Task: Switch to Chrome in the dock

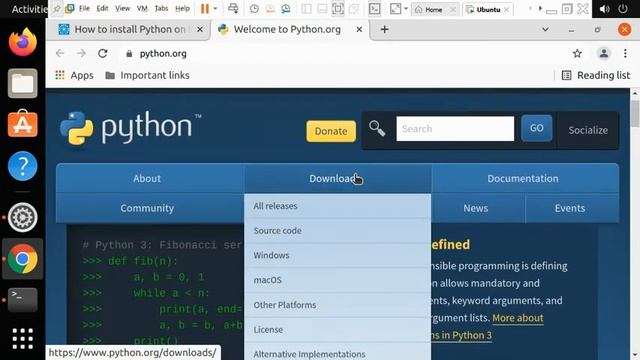Action: [22, 258]
